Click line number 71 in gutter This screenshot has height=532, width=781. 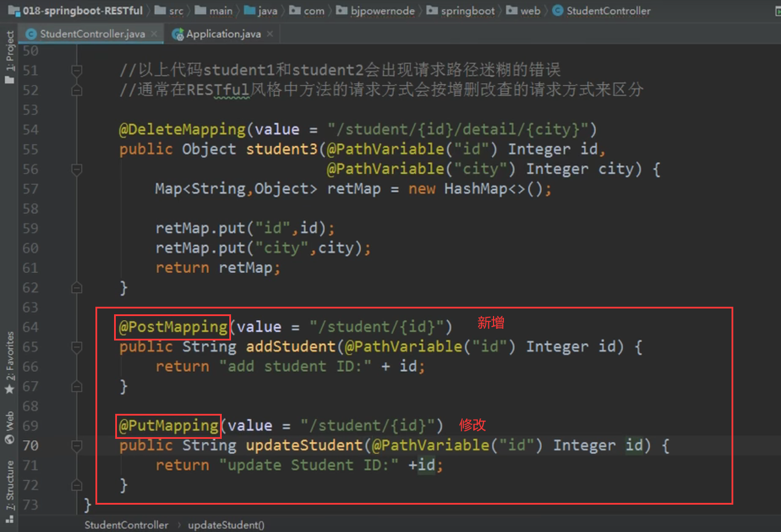pyautogui.click(x=30, y=465)
